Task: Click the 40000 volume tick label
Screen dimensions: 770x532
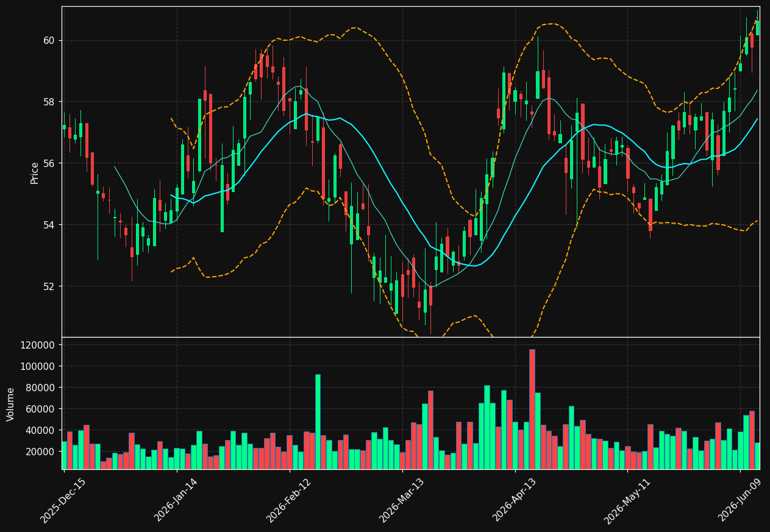Action: (x=40, y=430)
